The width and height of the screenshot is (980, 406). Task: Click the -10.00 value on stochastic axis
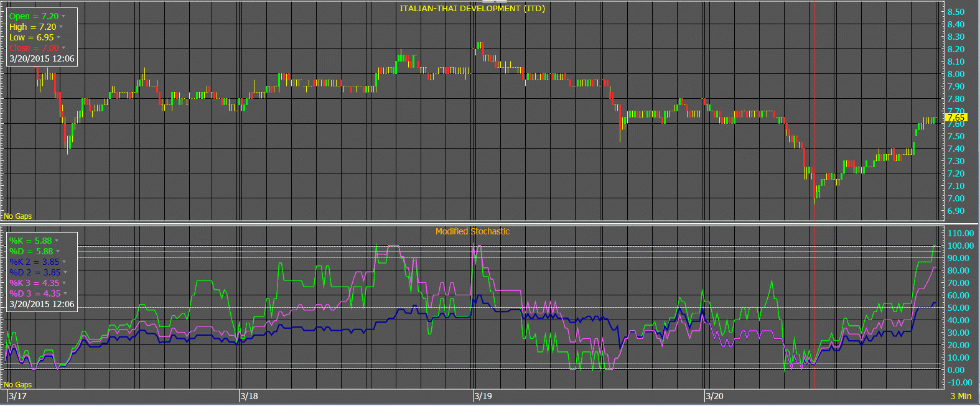coord(959,382)
